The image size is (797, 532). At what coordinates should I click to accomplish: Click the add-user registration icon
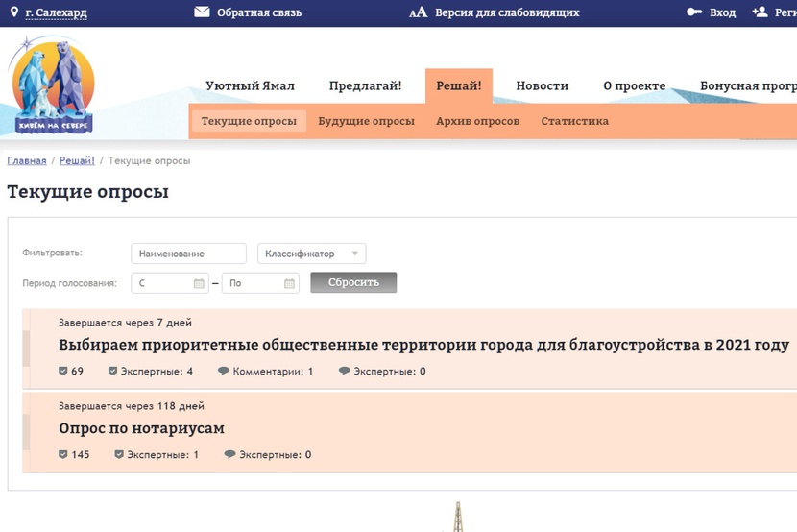pos(760,12)
